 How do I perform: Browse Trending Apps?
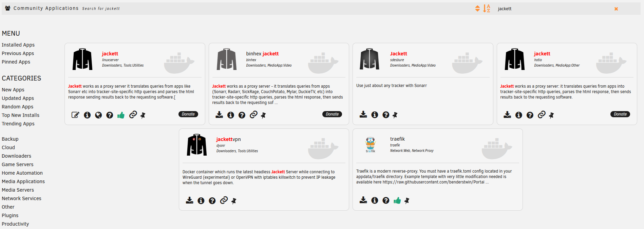coord(18,124)
